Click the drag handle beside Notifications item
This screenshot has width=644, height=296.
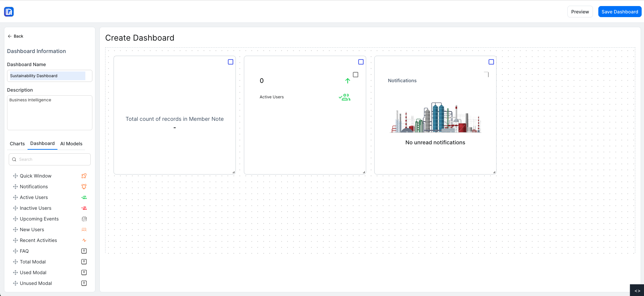(15, 187)
